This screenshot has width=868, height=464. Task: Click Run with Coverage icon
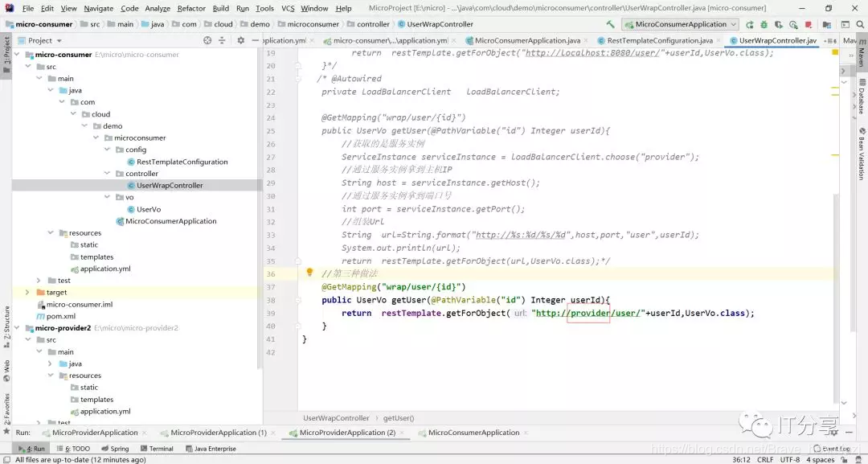pos(778,24)
